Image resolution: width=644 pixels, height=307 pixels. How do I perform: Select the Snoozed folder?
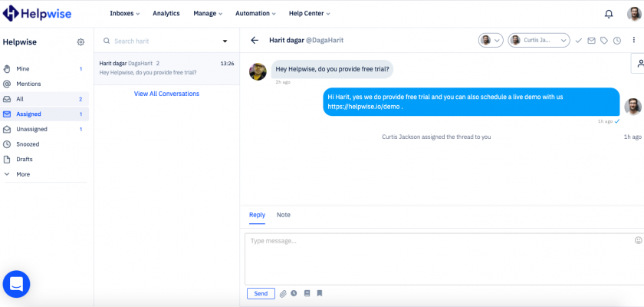[44, 144]
